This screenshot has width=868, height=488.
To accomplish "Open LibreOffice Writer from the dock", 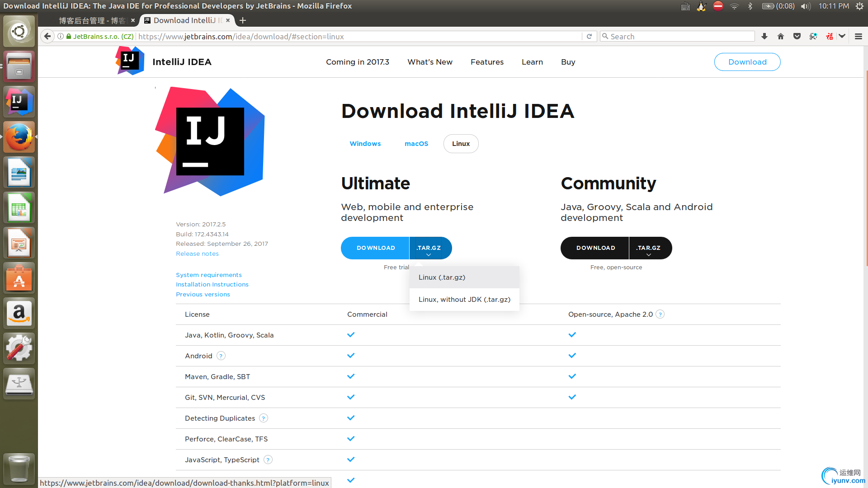I will [19, 172].
